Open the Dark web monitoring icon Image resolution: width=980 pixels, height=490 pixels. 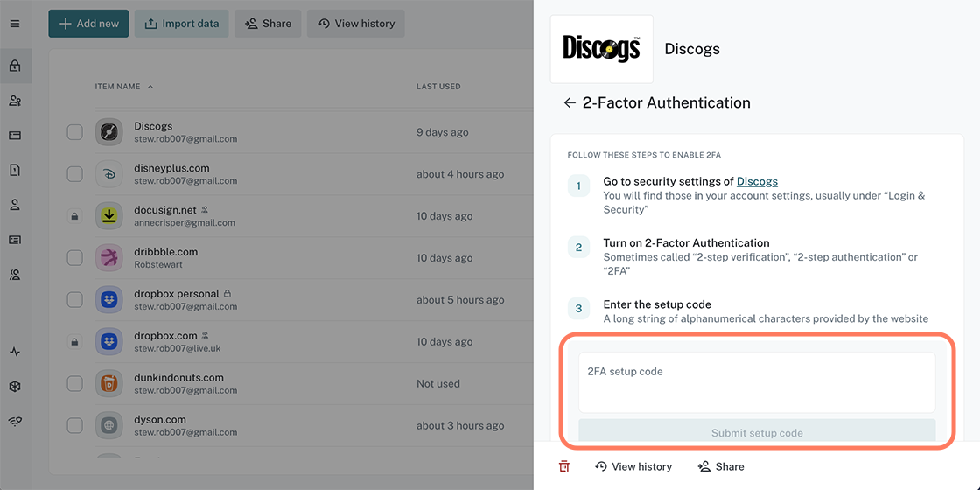(x=15, y=387)
